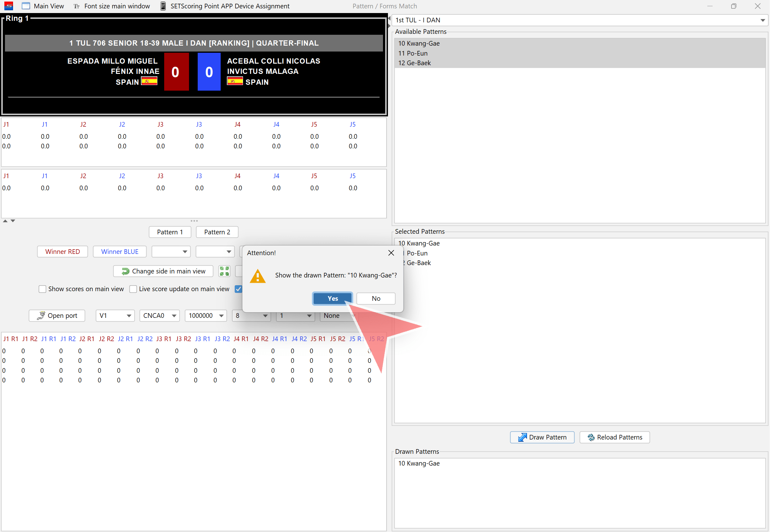This screenshot has height=532, width=770.
Task: Expand the 1st TUL - I DAN dropdown
Action: click(x=762, y=20)
